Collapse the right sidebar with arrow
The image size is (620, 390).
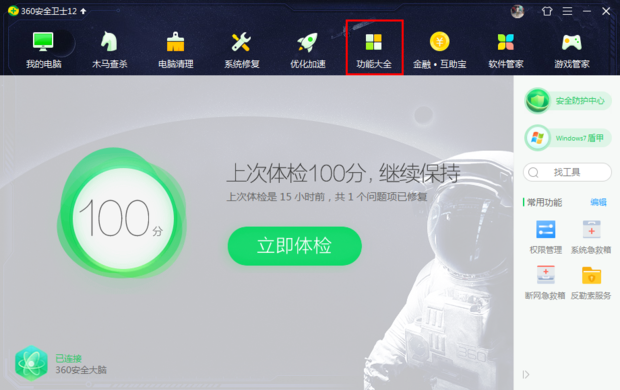pyautogui.click(x=526, y=375)
